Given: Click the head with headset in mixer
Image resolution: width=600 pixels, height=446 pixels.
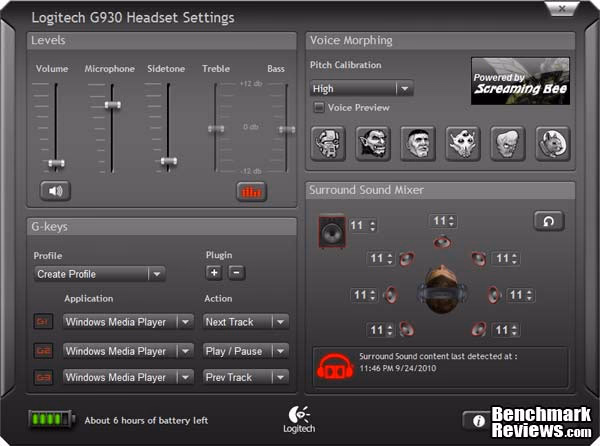Looking at the screenshot, I should [x=442, y=289].
